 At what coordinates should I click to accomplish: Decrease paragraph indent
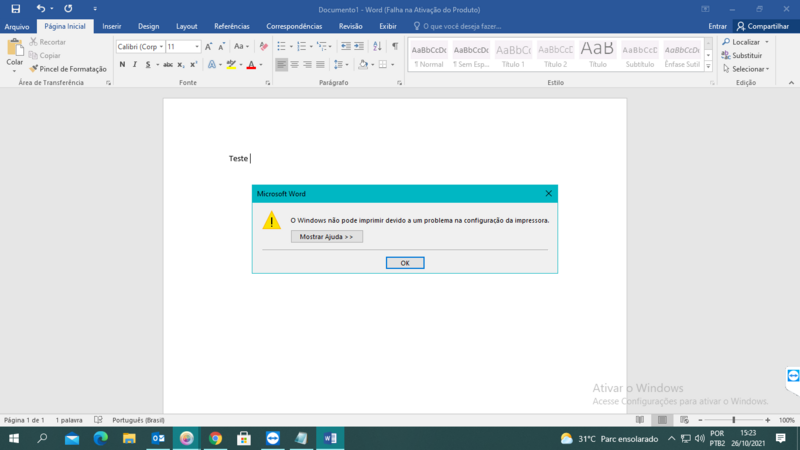pyautogui.click(x=346, y=46)
